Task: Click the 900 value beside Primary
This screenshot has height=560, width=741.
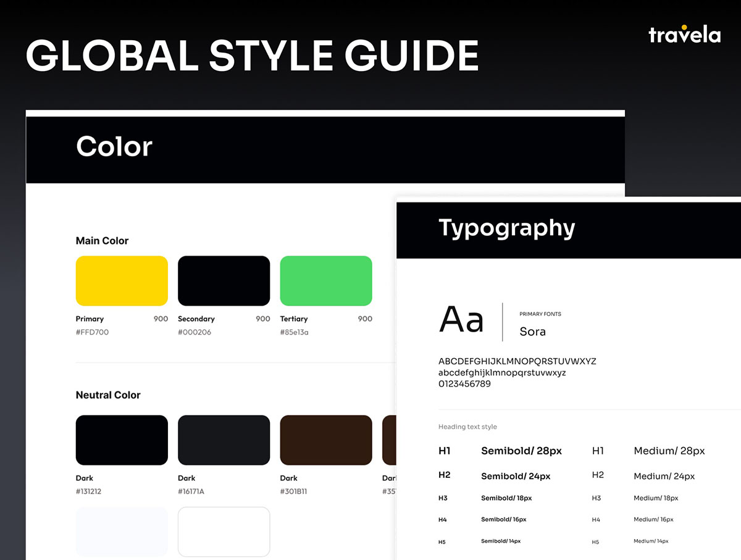Action: tap(161, 319)
